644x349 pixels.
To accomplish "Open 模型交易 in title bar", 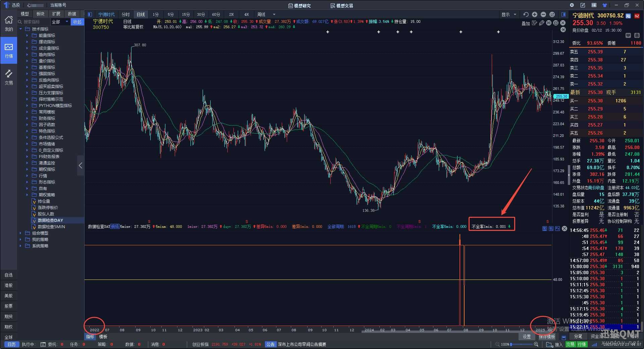I will pos(342,5).
